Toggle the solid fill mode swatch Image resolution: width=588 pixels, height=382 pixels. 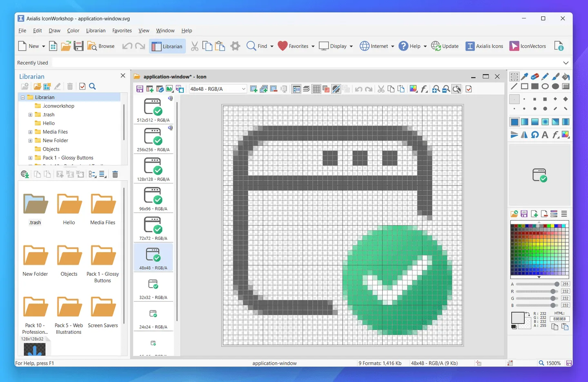[x=514, y=122]
